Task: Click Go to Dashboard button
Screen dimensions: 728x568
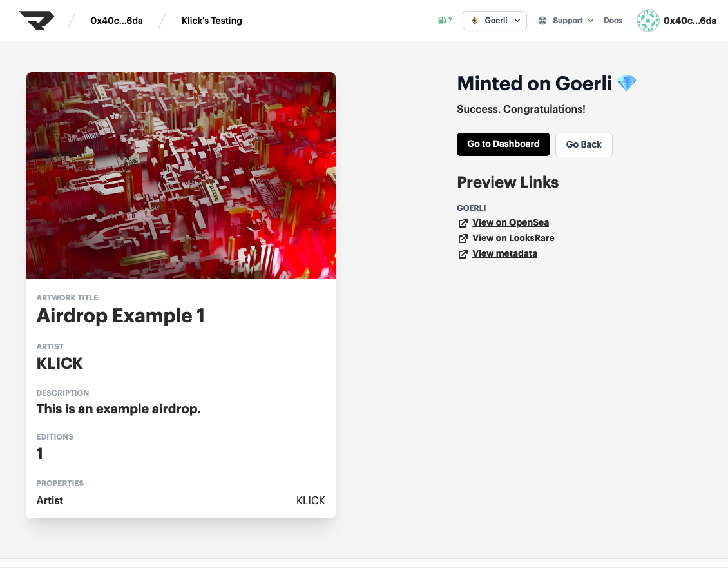Action: tap(503, 144)
